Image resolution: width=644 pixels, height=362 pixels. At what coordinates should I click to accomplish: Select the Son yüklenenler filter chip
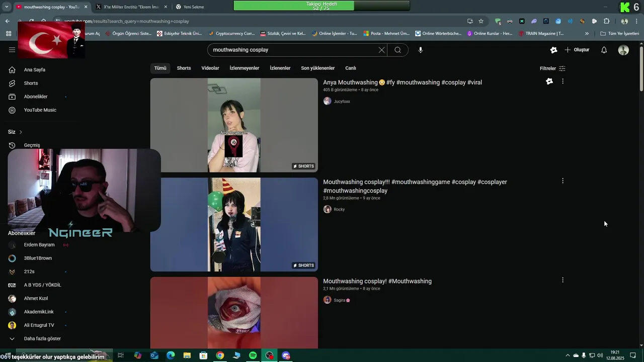(318, 68)
